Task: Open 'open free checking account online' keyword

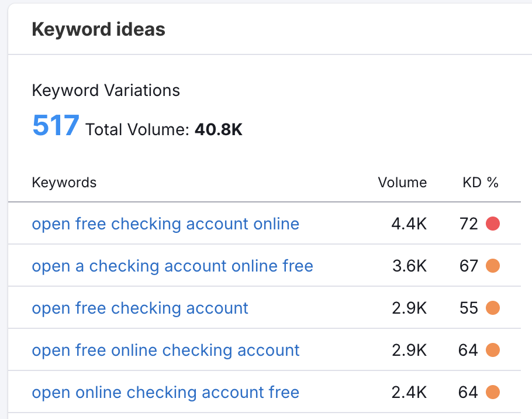Action: [x=165, y=224]
